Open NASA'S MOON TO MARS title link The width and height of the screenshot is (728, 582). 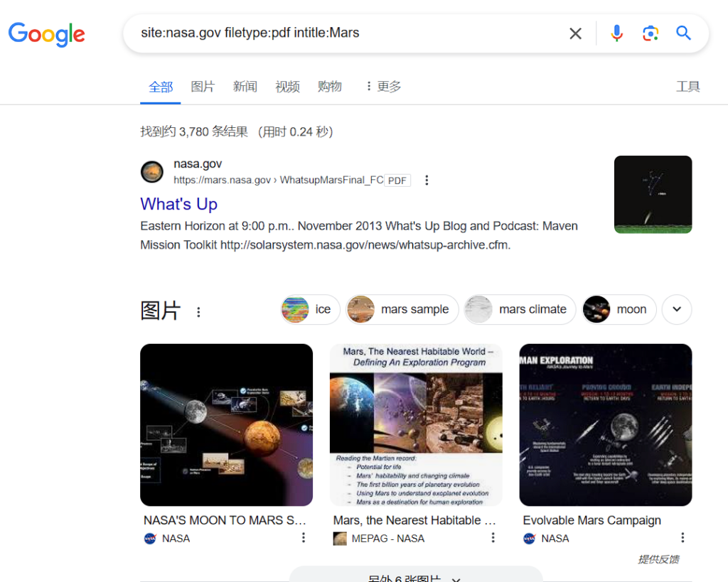(x=225, y=520)
